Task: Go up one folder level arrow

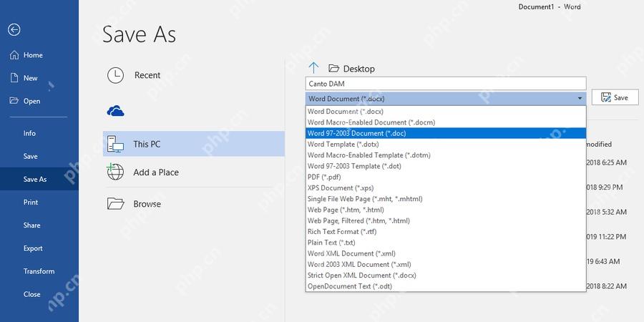Action: tap(313, 68)
